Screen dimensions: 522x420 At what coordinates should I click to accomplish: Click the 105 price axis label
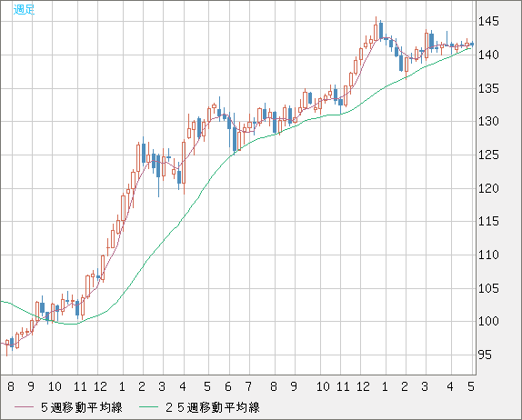point(488,288)
